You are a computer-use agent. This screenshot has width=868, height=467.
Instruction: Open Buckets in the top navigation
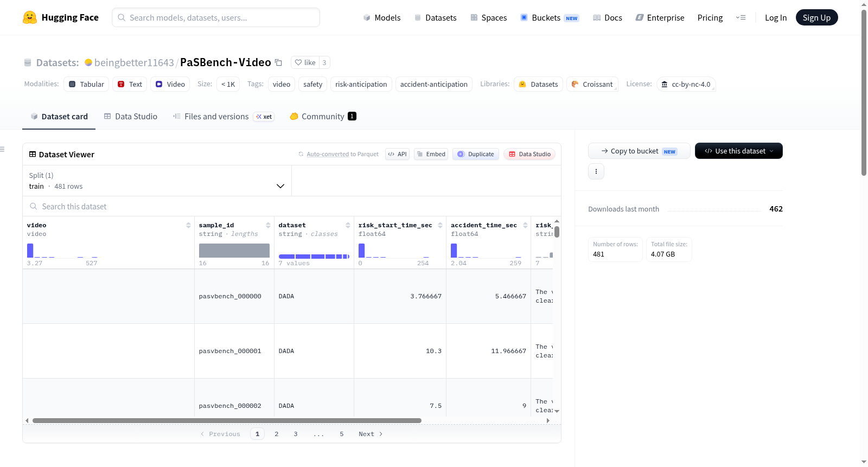(550, 18)
